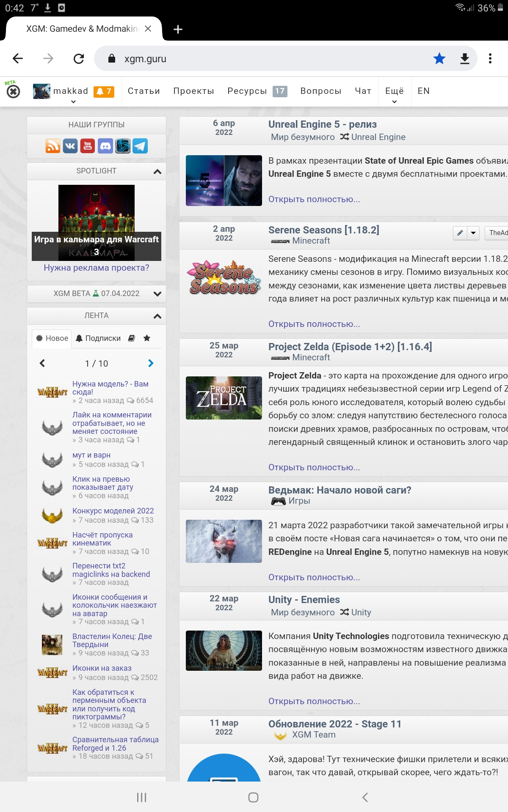This screenshot has height=812, width=508.
Task: Open the Чат menu item
Action: tap(363, 91)
